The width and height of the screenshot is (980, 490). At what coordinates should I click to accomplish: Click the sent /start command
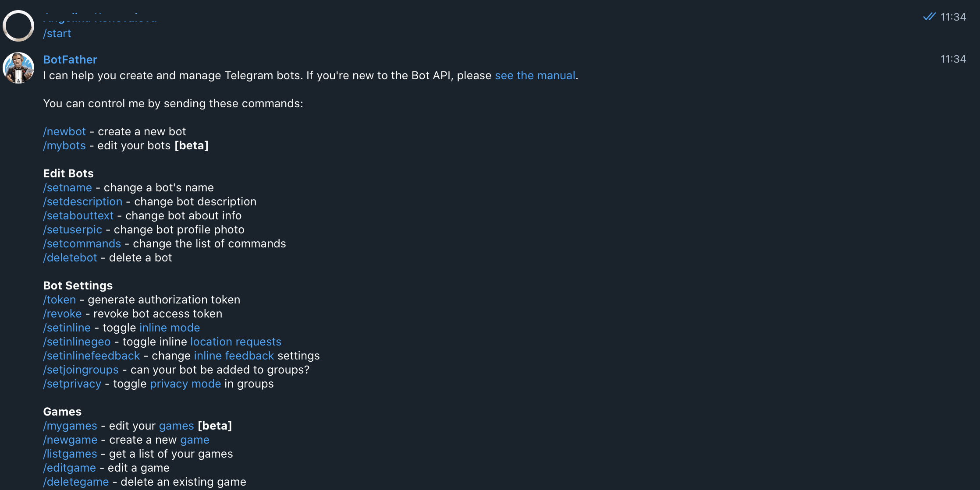click(x=57, y=33)
